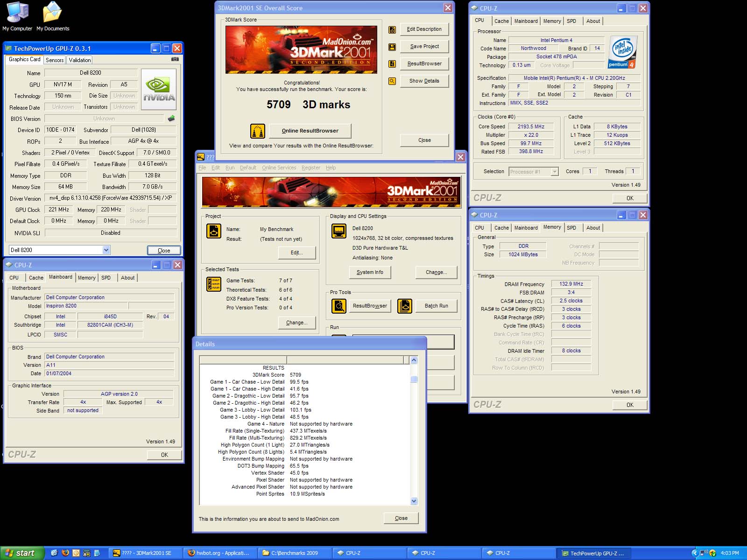Click the System Info button
Screen dimensions: 747x560
click(x=370, y=272)
